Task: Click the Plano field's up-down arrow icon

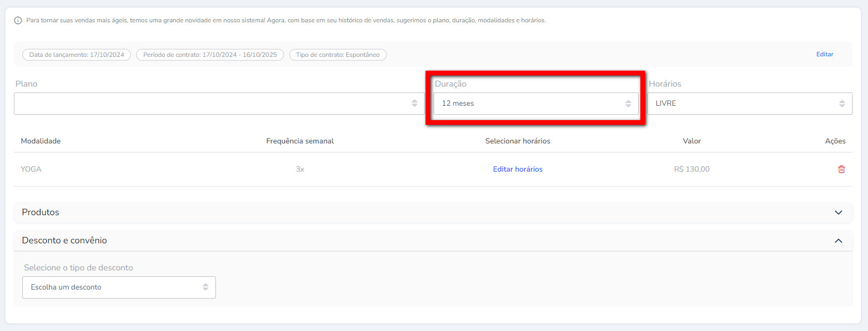Action: pos(414,103)
